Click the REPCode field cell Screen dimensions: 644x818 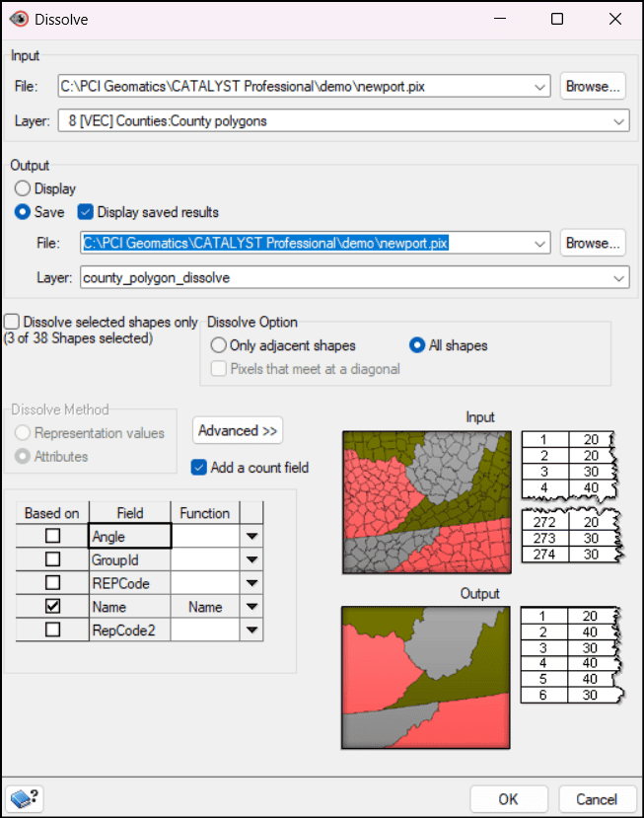click(130, 583)
